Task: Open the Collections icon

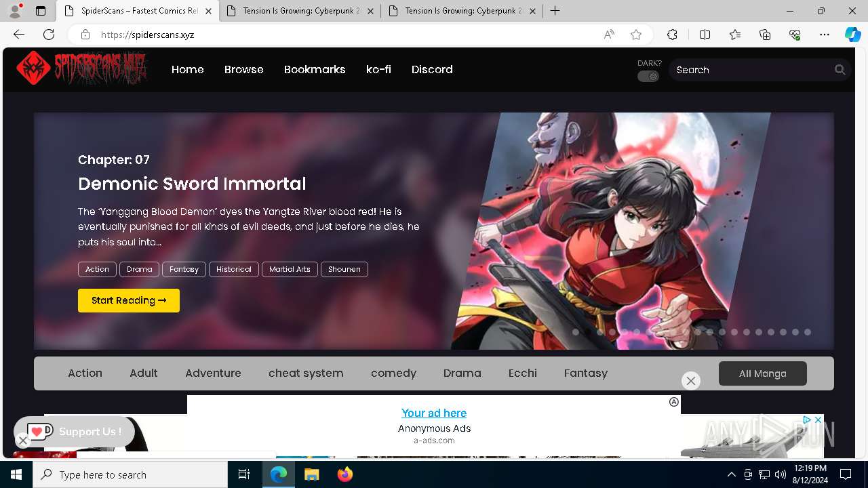Action: point(765,35)
